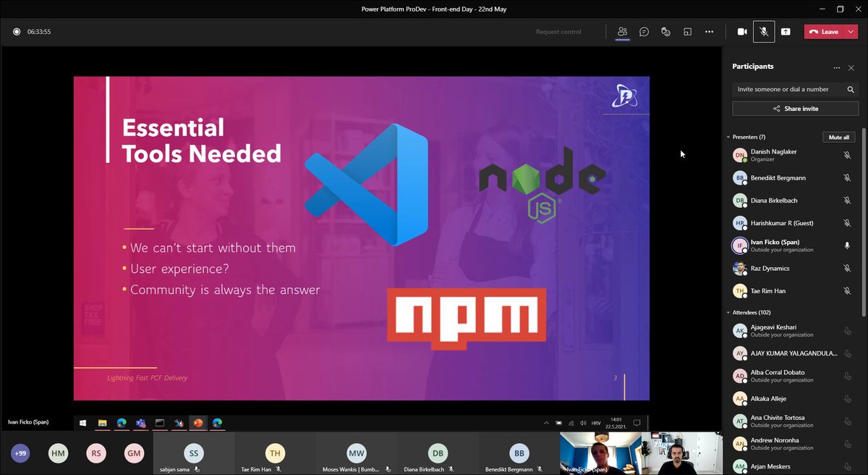The width and height of the screenshot is (868, 475).
Task: Click the GM participant avatar
Action: click(133, 453)
